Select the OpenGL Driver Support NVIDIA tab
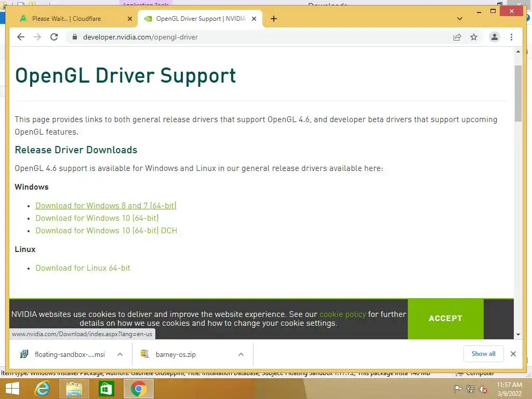532x399 pixels. 200,19
